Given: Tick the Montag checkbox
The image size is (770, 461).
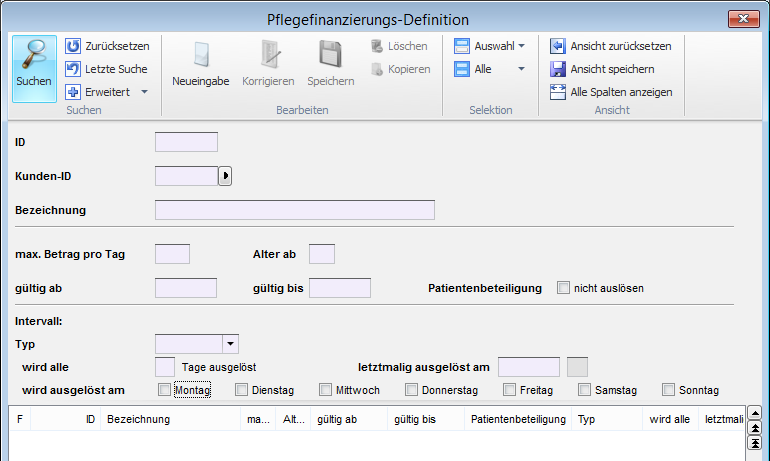Looking at the screenshot, I should (x=164, y=390).
